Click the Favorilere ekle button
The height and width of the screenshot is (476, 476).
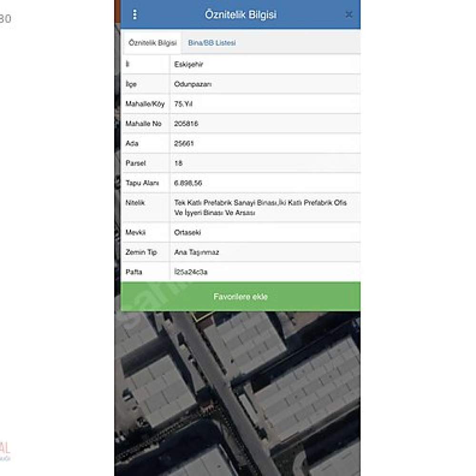[240, 297]
